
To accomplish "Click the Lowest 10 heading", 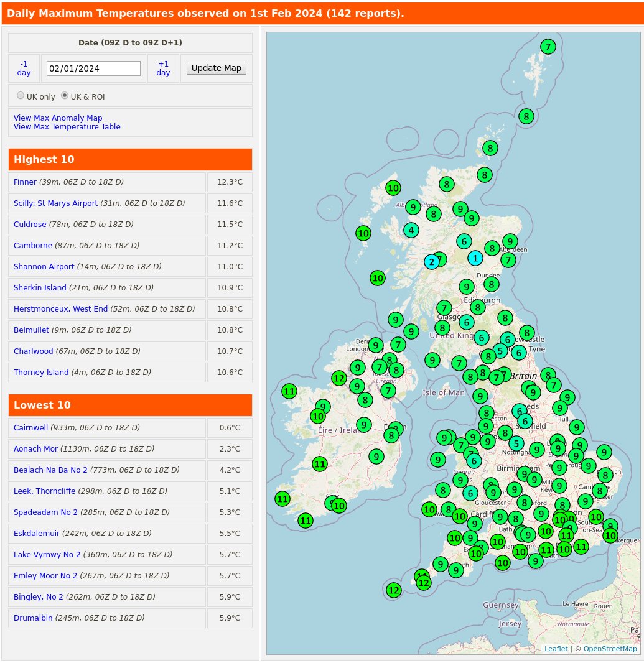I will (42, 405).
